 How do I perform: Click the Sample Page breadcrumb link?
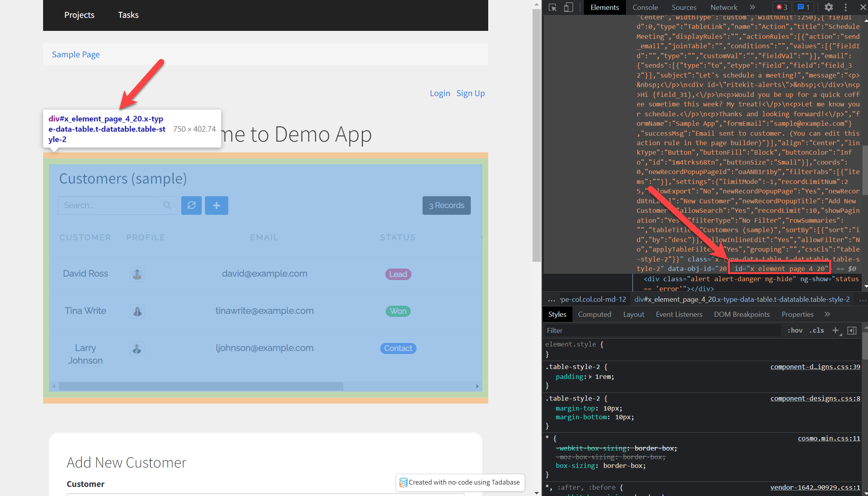pyautogui.click(x=76, y=55)
